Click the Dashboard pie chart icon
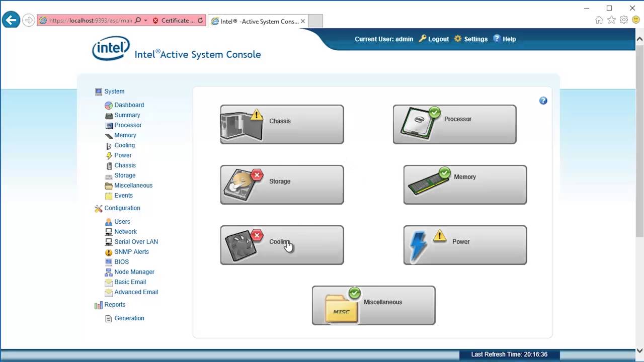 point(109,105)
